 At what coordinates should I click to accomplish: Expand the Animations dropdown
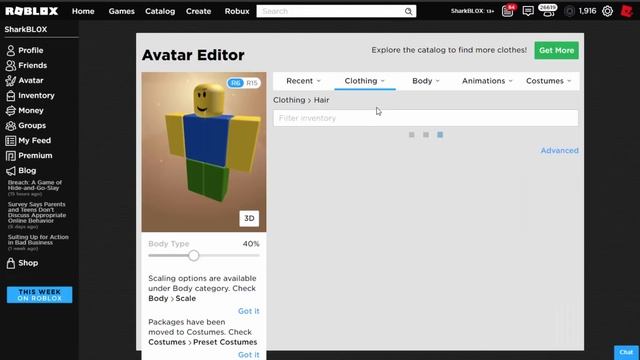[x=487, y=81]
